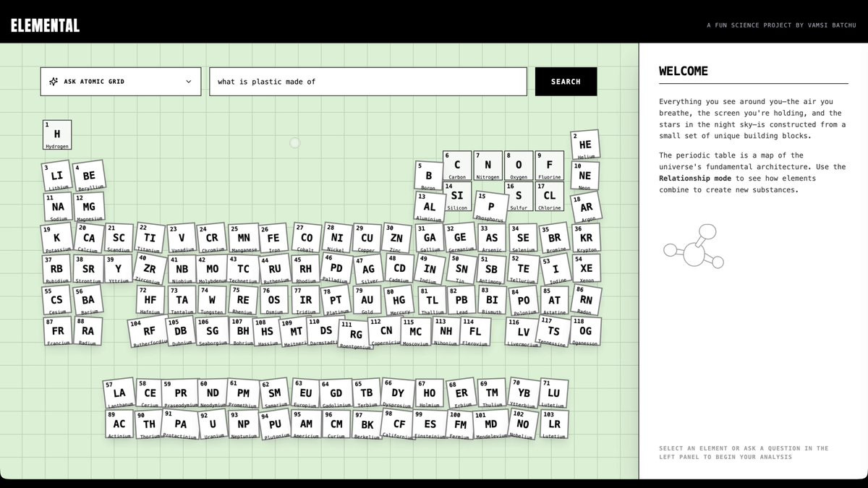Select the Carbon element tile
The width and height of the screenshot is (868, 488).
click(457, 166)
